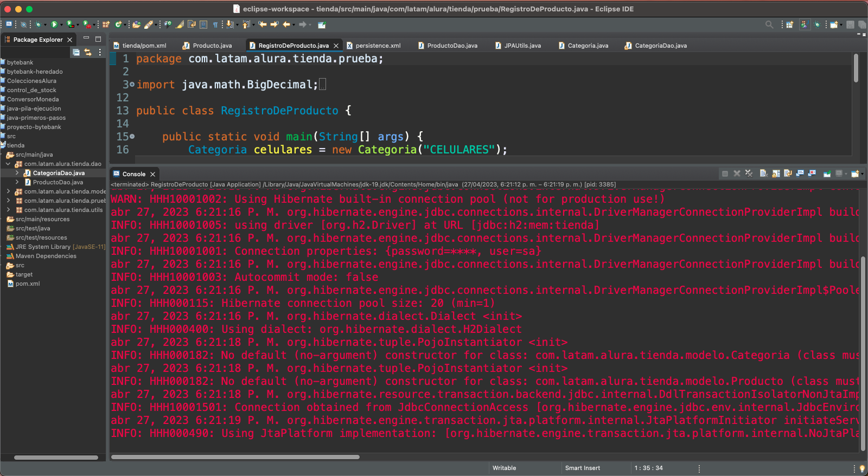
Task: Select the JPAUtils.java editor tab
Action: 518,46
